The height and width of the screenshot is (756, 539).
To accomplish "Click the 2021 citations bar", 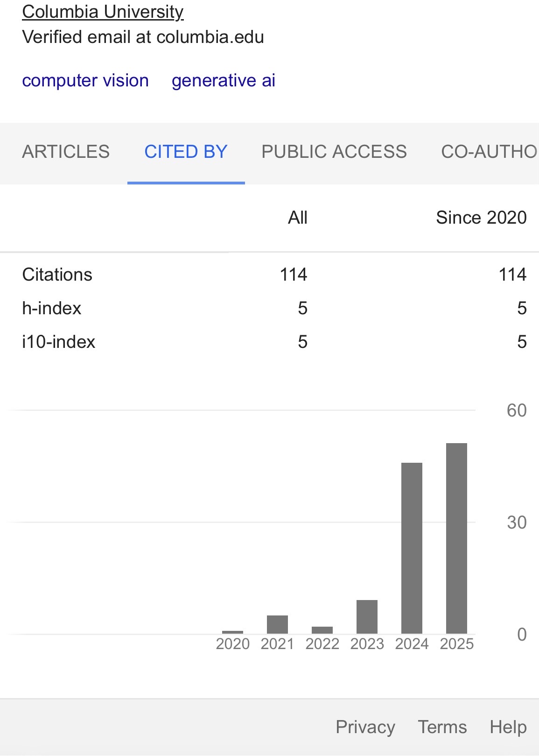I will click(277, 624).
